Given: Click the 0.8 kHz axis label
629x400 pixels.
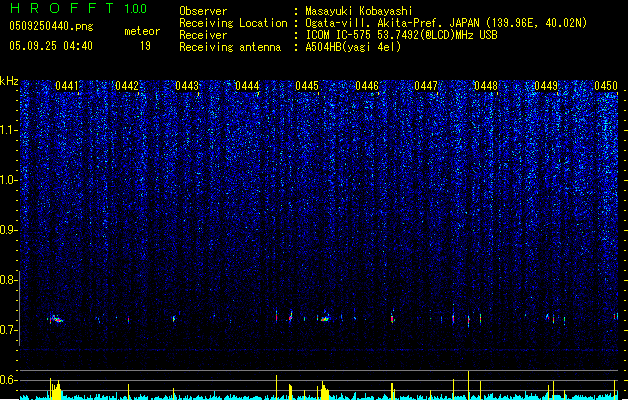Looking at the screenshot, I should (8, 280).
